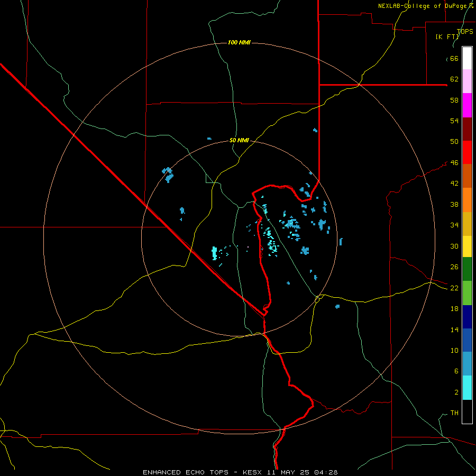476x476 pixels.
Task: Select the dark red (maroon) legend swatch
Action: point(467,129)
